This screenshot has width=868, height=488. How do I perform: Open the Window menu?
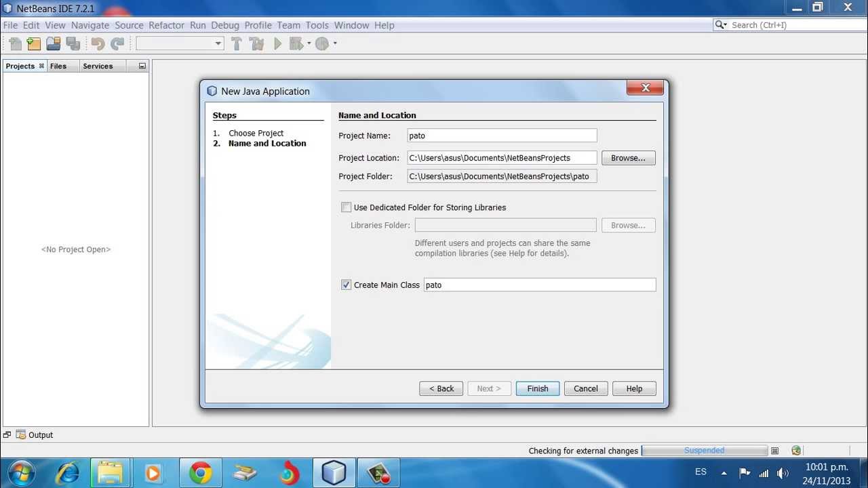(351, 25)
